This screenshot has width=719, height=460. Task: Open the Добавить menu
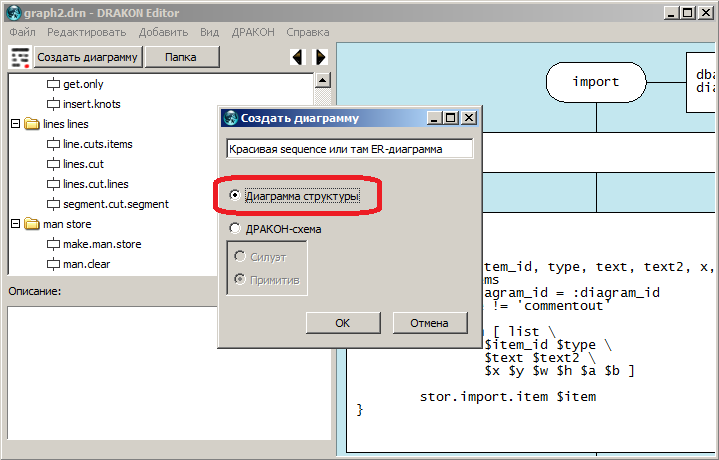(163, 32)
